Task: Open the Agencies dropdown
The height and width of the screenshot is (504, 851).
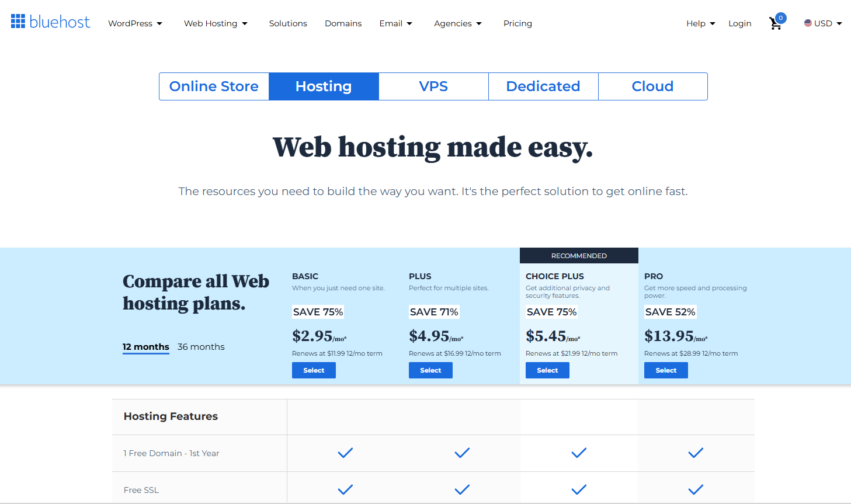Action: [458, 23]
